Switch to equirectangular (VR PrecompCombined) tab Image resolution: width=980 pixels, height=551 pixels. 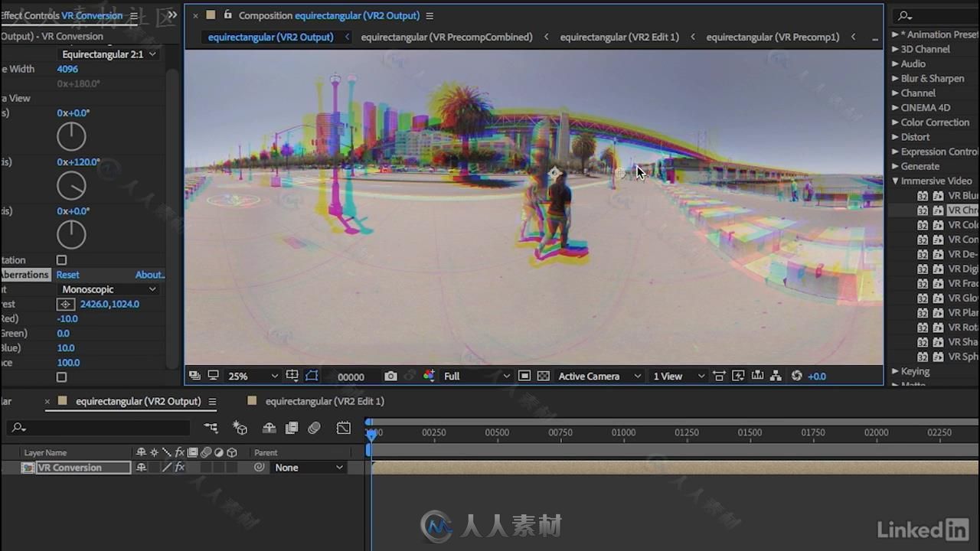[446, 37]
